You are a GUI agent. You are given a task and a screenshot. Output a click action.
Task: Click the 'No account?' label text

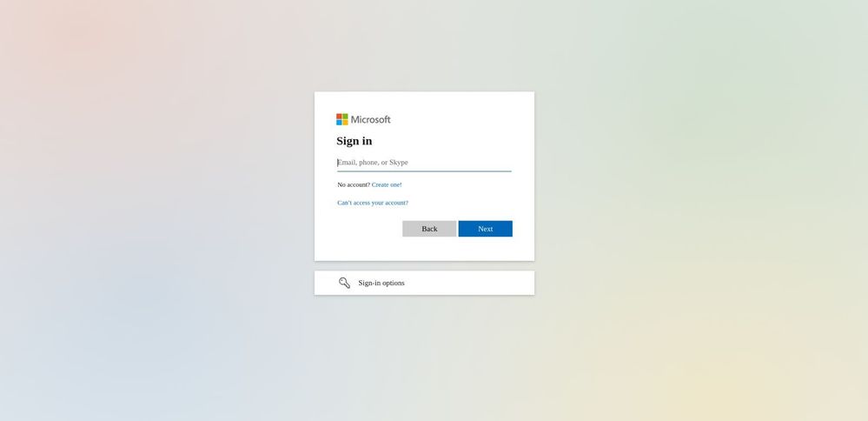tap(354, 184)
